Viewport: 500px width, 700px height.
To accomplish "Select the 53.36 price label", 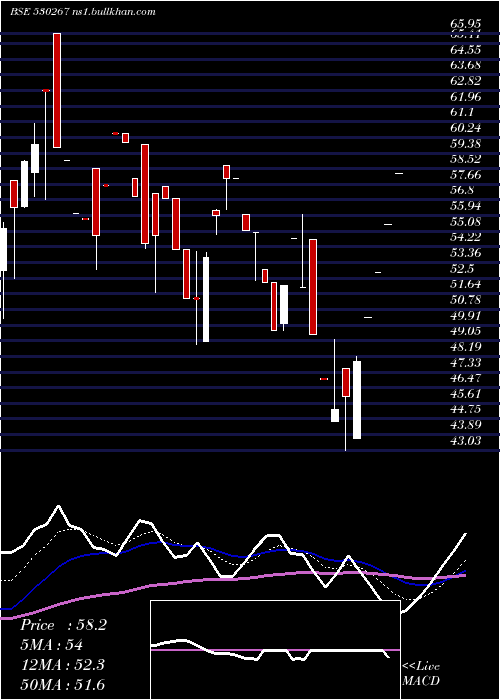I will [x=466, y=253].
